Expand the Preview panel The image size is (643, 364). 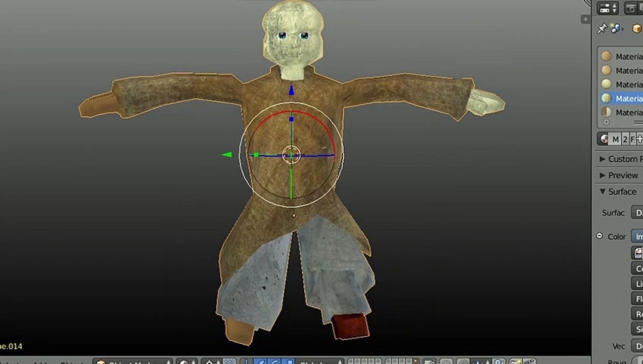(x=619, y=175)
